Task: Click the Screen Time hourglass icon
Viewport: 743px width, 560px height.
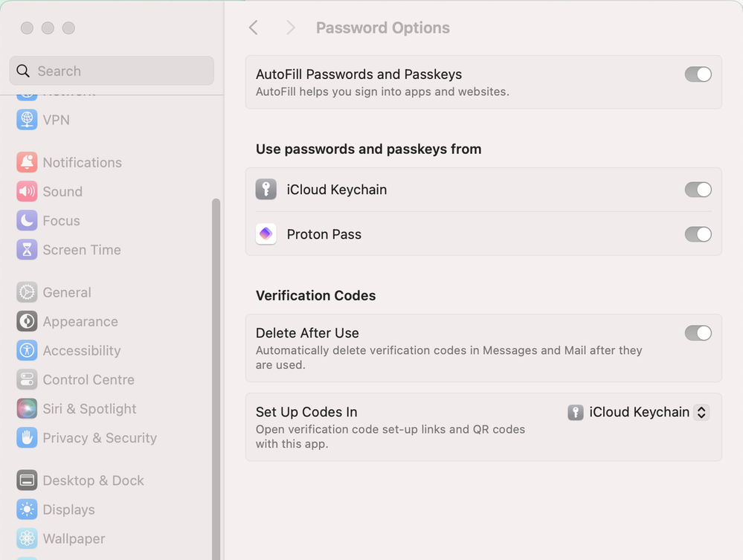Action: click(27, 250)
